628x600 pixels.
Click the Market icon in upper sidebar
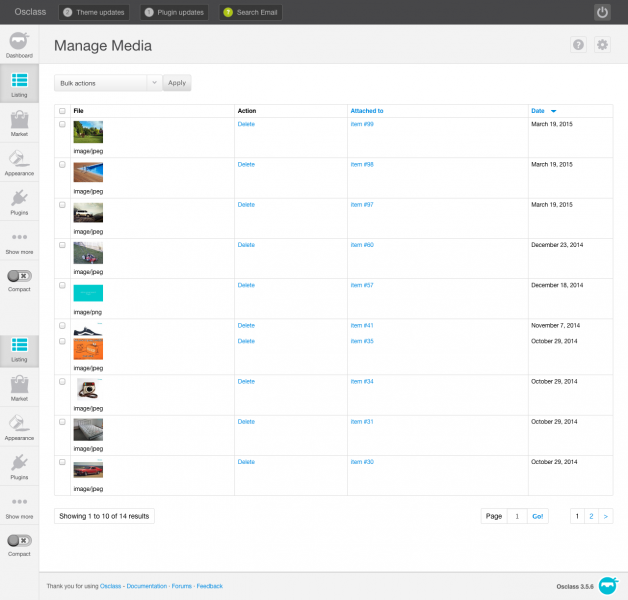pyautogui.click(x=19, y=124)
